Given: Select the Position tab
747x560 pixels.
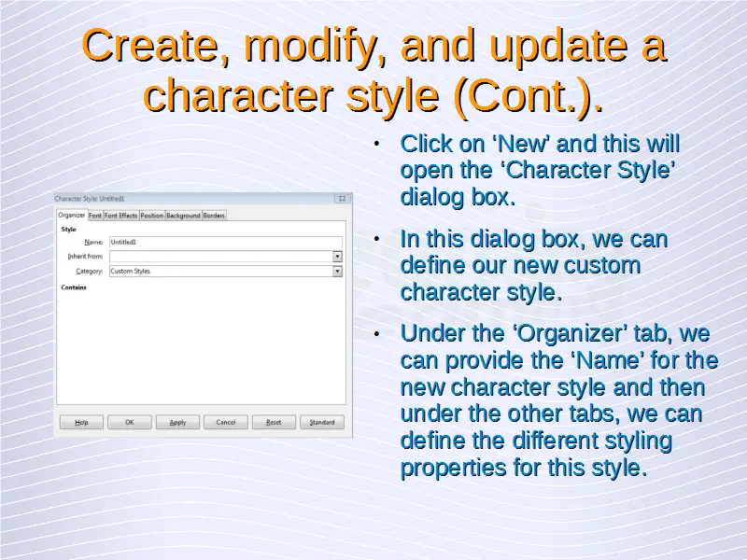Looking at the screenshot, I should [x=151, y=216].
